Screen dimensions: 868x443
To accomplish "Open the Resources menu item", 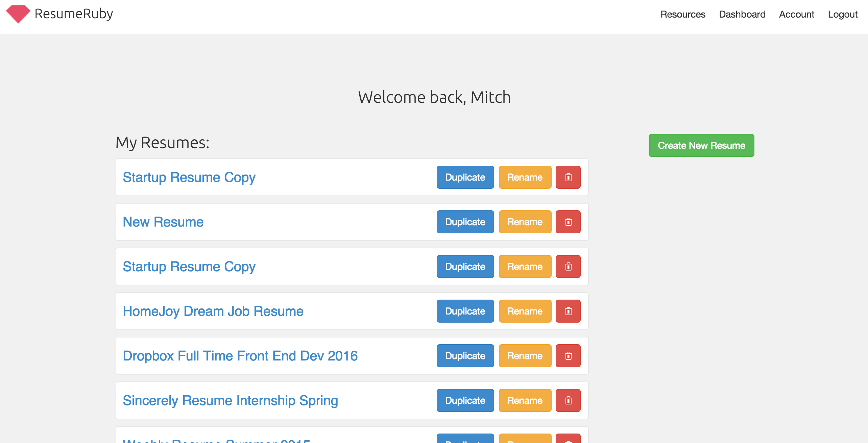I will pyautogui.click(x=683, y=14).
